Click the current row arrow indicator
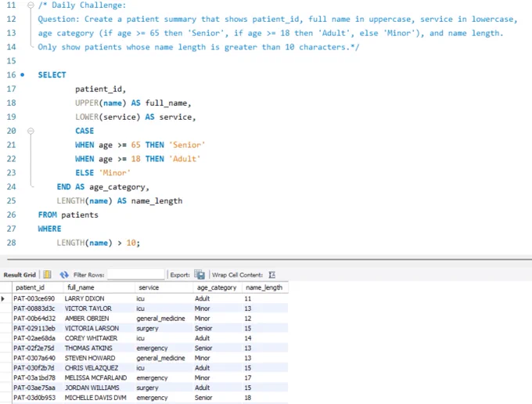Image resolution: width=532 pixels, height=404 pixels. [3, 299]
